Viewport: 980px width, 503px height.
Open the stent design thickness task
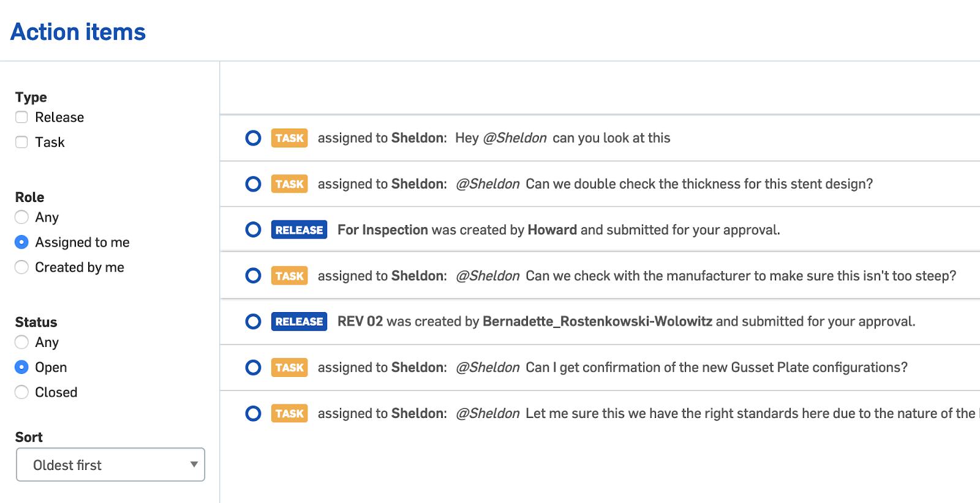tap(698, 184)
